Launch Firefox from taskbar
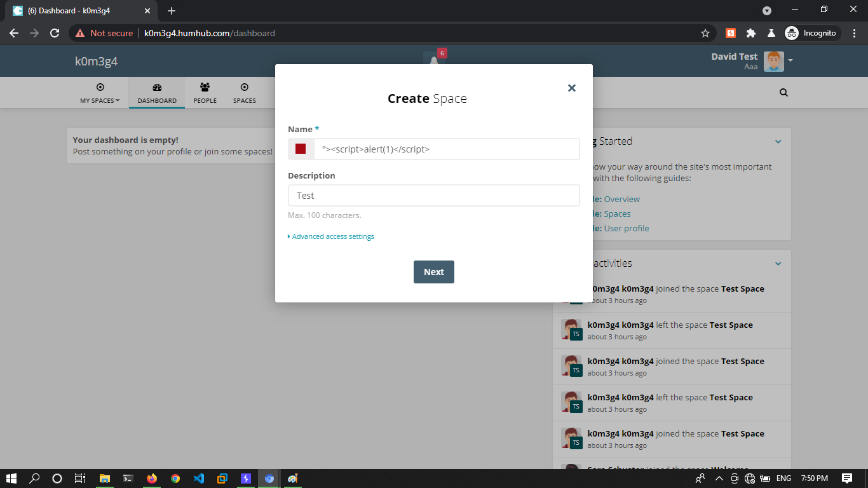This screenshot has height=488, width=868. click(152, 478)
